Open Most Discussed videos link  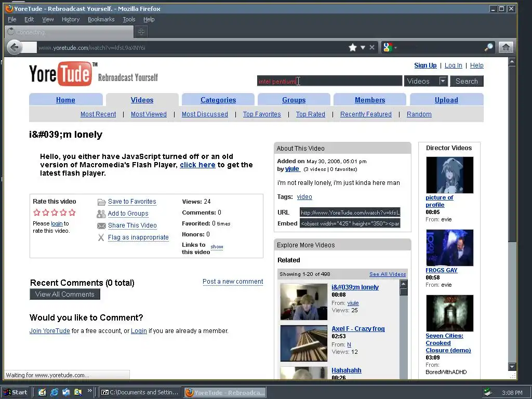coord(205,114)
